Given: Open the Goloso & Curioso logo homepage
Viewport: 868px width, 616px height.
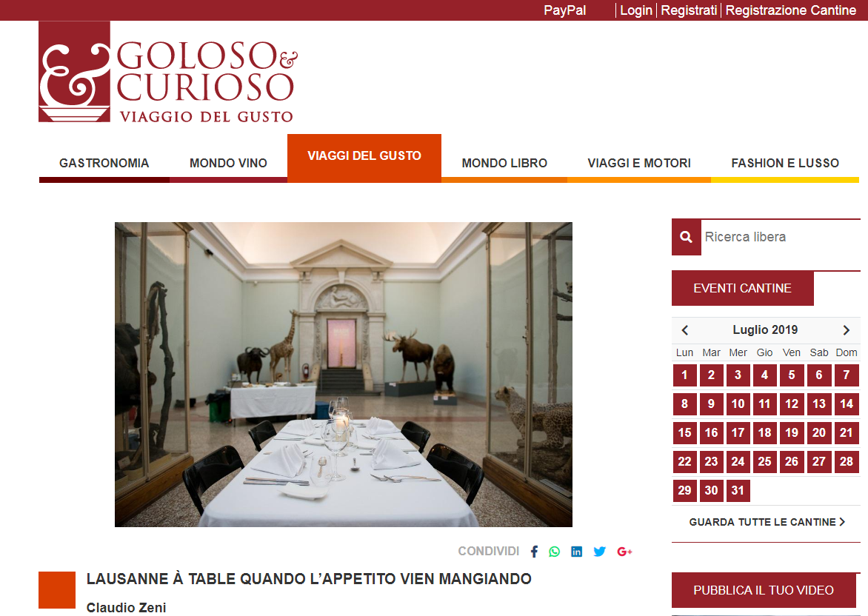Looking at the screenshot, I should pos(167,72).
